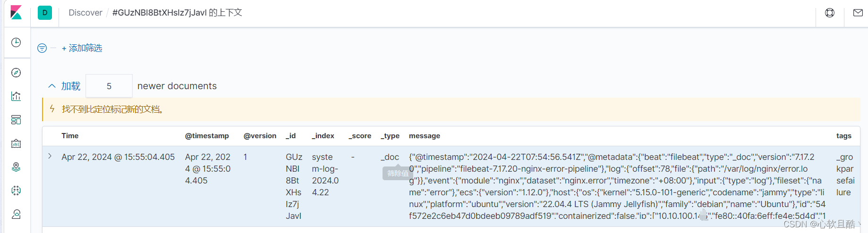Open recently viewed clock icon
The height and width of the screenshot is (233, 868).
(x=16, y=42)
